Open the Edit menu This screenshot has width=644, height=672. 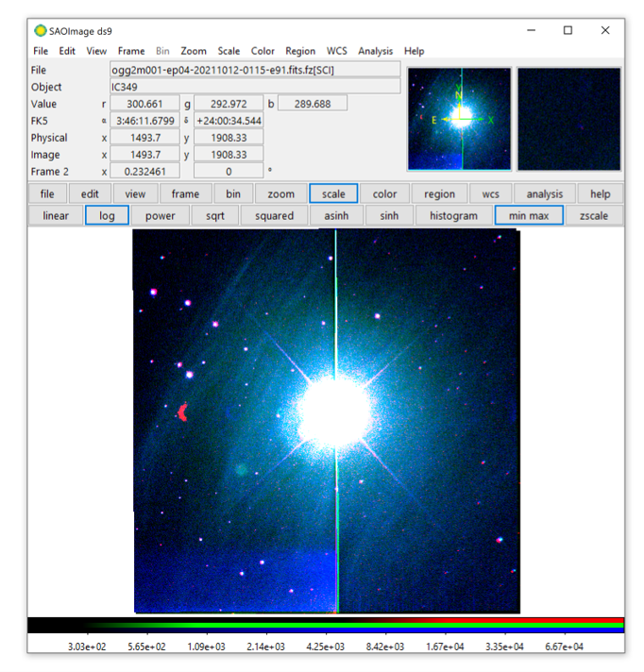[67, 51]
